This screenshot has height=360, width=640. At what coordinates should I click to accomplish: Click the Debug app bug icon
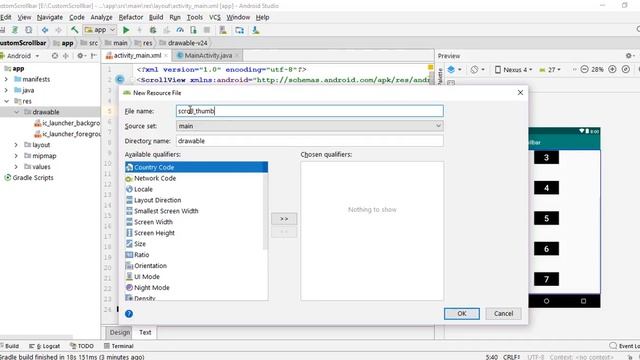pos(153,30)
